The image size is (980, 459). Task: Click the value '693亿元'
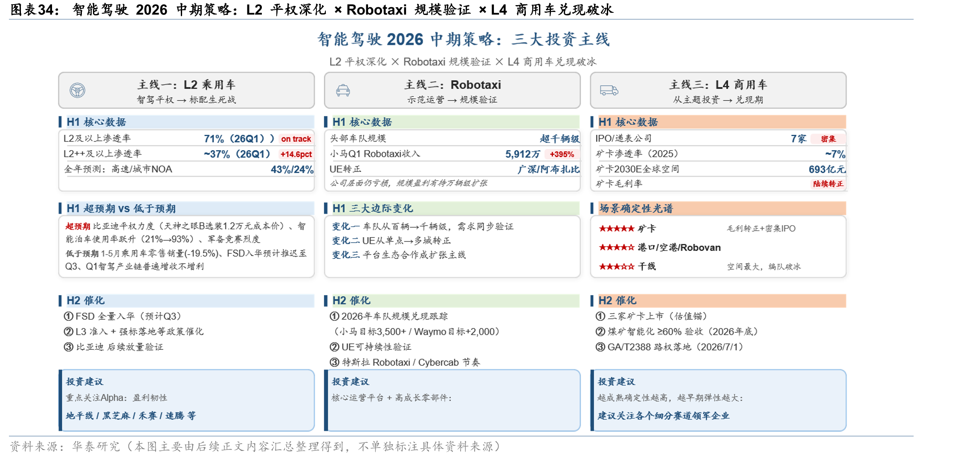[827, 169]
